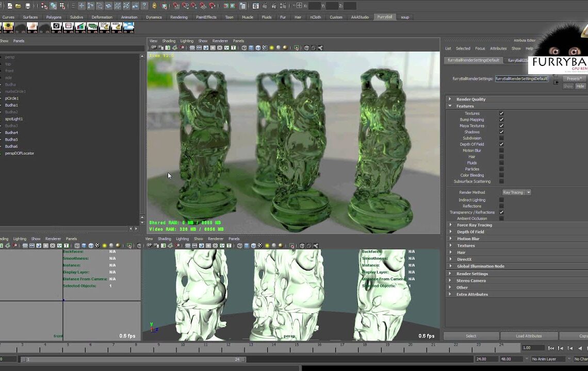This screenshot has width=588, height=371.
Task: Disable the Shadows checkbox
Action: pos(501,132)
